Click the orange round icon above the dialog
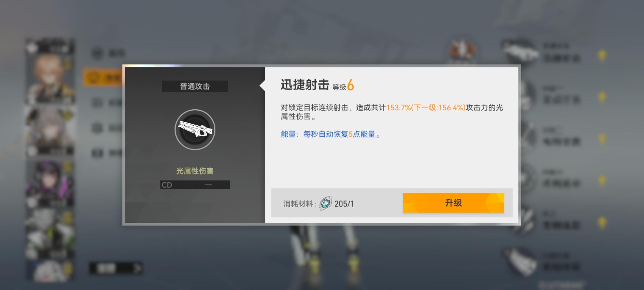The image size is (644, 290). tap(462, 50)
